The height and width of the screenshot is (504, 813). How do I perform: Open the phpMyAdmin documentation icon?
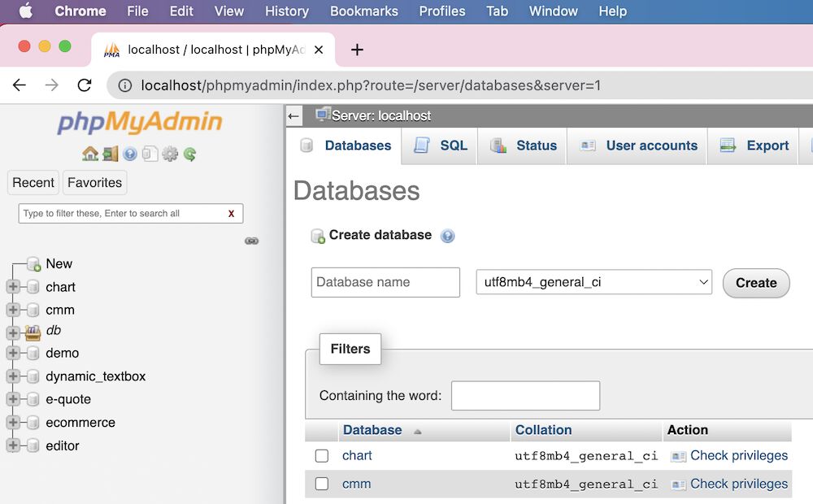pos(150,154)
